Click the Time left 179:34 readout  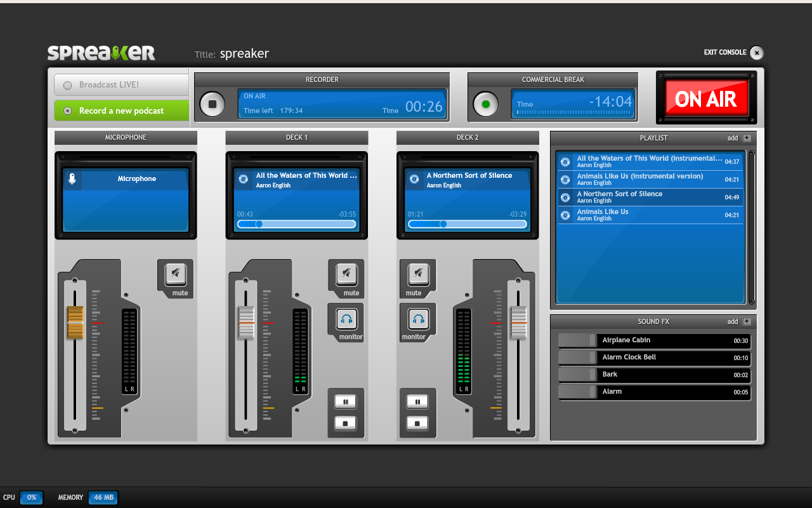[x=273, y=110]
